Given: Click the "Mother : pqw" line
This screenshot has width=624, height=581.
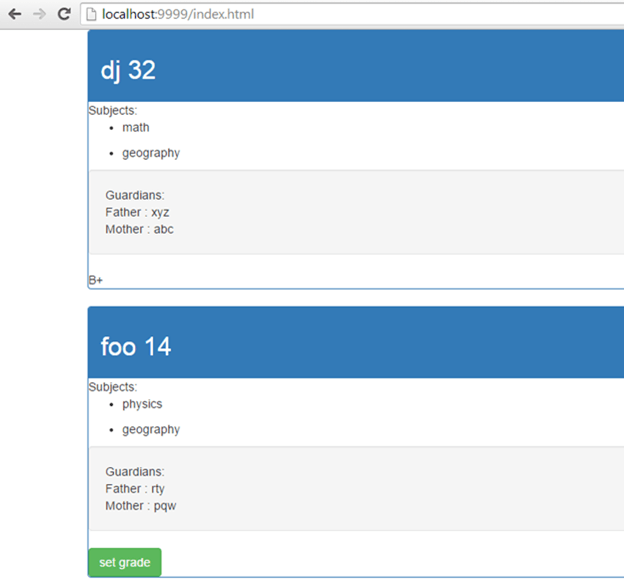Looking at the screenshot, I should tap(140, 505).
